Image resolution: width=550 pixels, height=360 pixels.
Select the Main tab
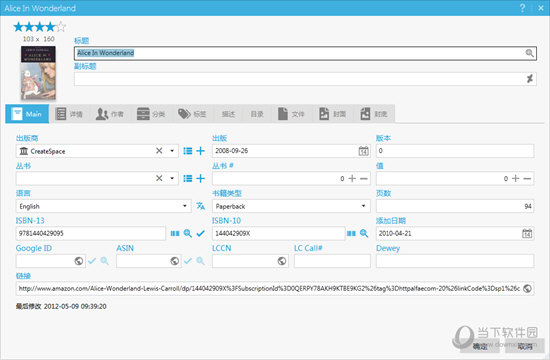pos(27,114)
